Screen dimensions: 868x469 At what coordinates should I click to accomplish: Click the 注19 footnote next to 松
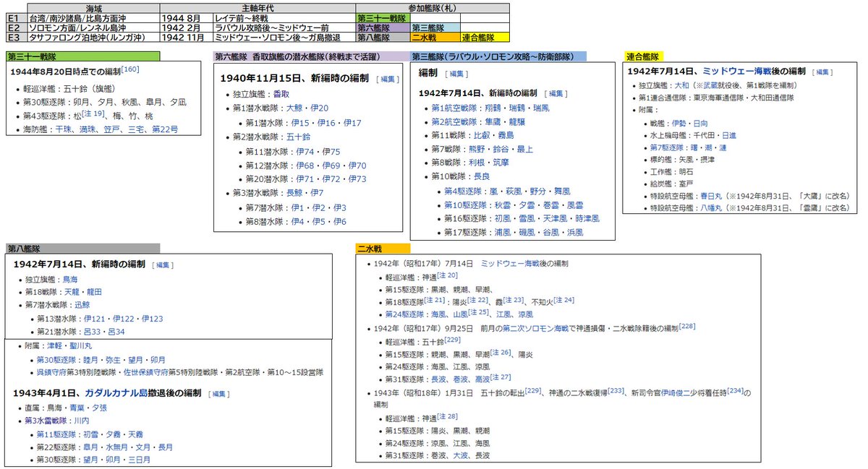pos(93,113)
